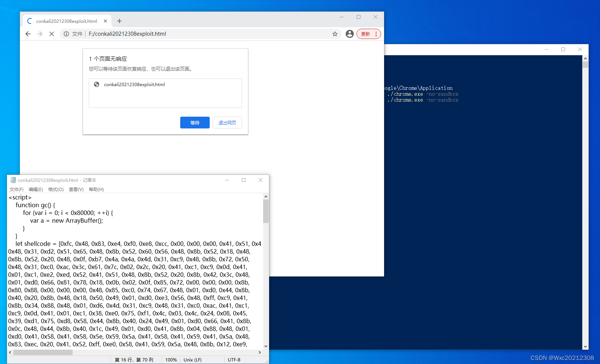The height and width of the screenshot is (364, 600).
Task: Stop loading the page with X button
Action: [52, 34]
